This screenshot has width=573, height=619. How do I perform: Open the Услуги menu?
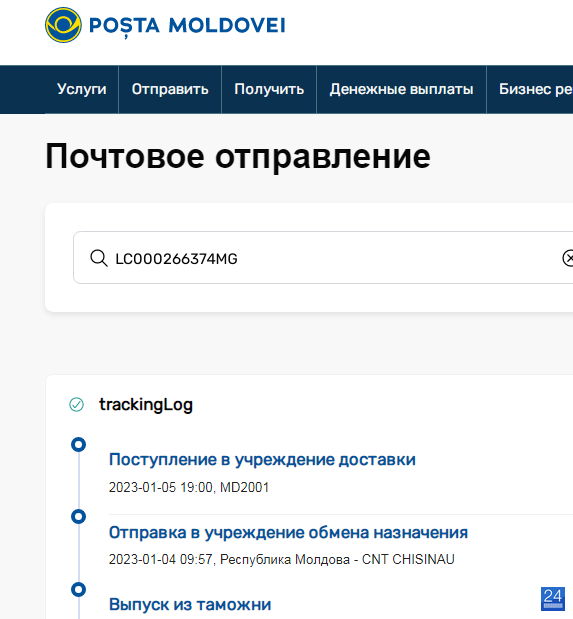coord(82,89)
